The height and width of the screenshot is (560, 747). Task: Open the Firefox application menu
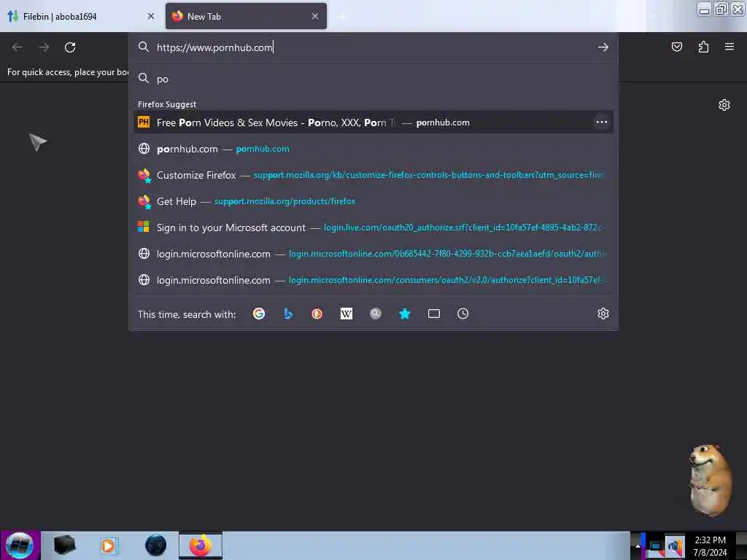point(729,47)
